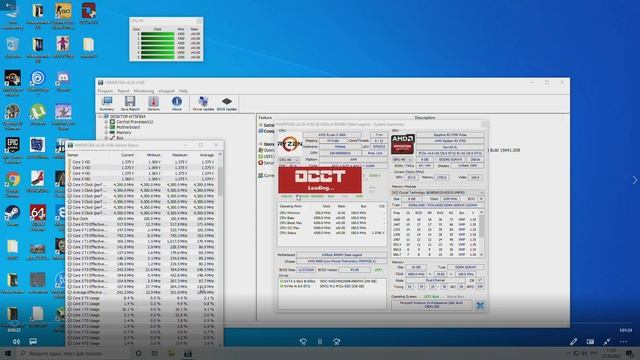Click the OCCT Loading splash screen
This screenshot has height=360, width=640.
320,180
